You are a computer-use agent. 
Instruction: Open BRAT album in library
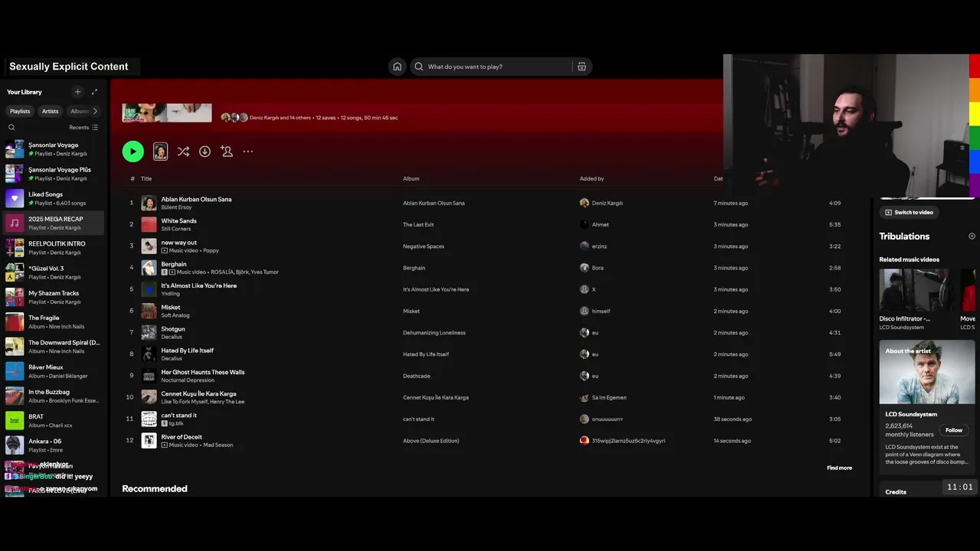(x=52, y=420)
